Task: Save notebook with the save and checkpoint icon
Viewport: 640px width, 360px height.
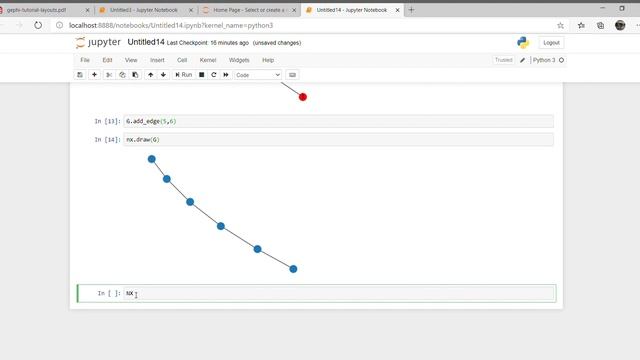Action: [80, 75]
